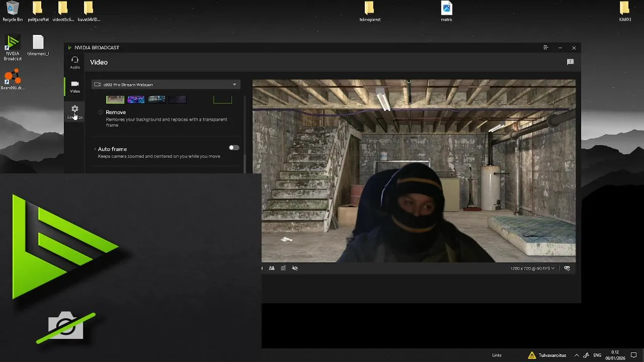Choose the purple-blue abstract background thumbnail
Image resolution: width=644 pixels, height=362 pixels.
pyautogui.click(x=136, y=99)
